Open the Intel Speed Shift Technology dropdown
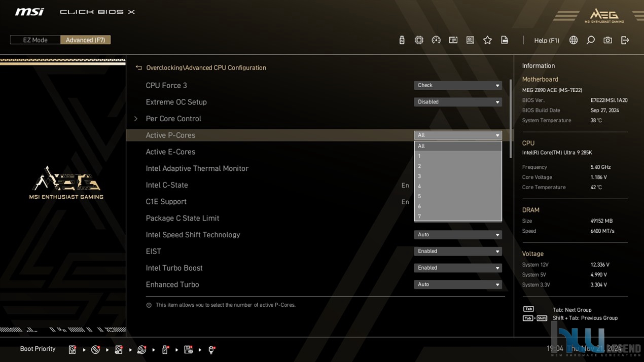The image size is (644, 362). point(458,235)
